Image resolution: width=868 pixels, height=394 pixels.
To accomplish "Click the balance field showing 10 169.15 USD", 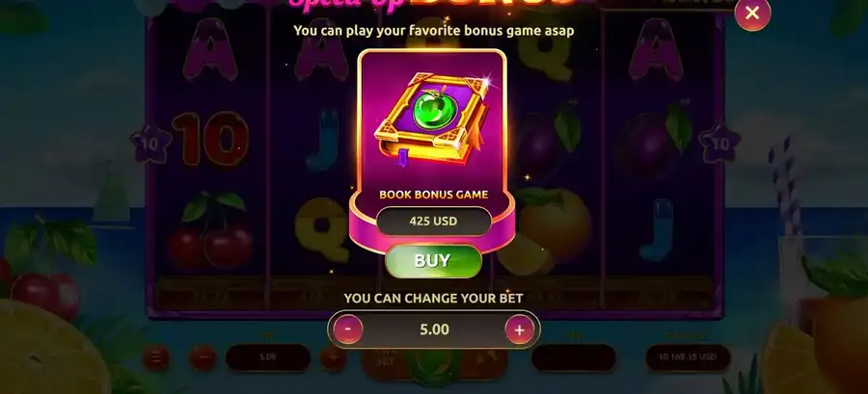I will (x=688, y=357).
